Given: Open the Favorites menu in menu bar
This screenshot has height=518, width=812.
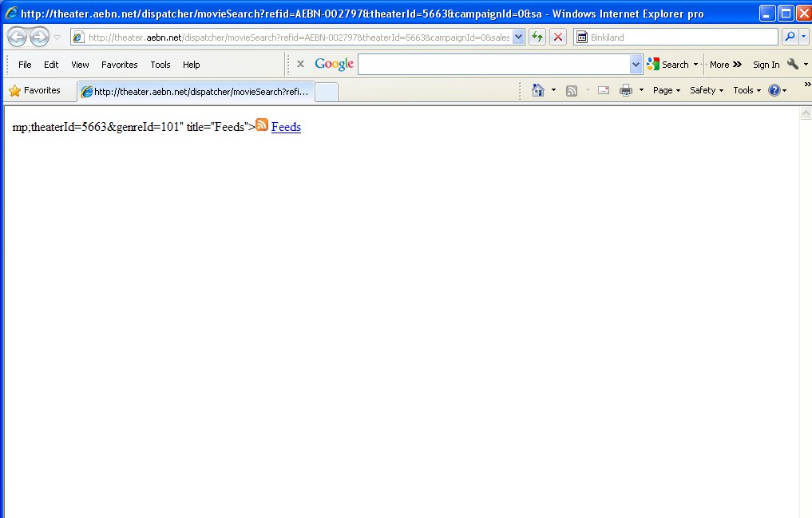Looking at the screenshot, I should coord(119,65).
